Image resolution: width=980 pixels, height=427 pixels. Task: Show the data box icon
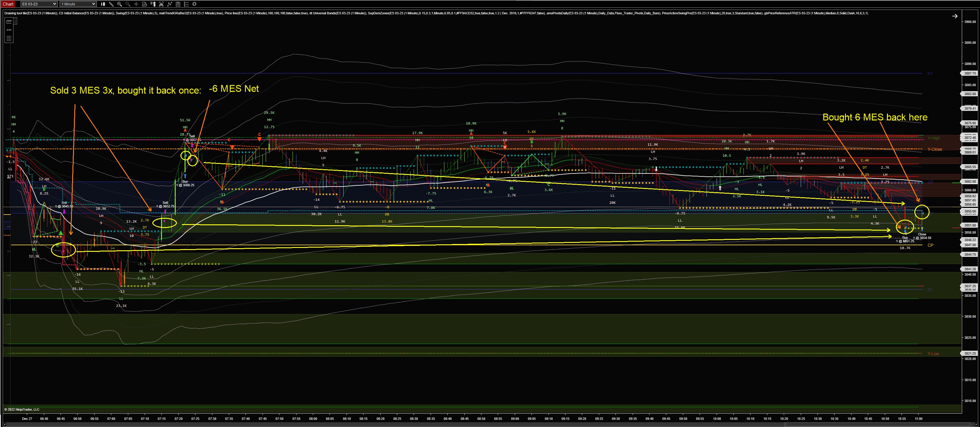click(145, 4)
